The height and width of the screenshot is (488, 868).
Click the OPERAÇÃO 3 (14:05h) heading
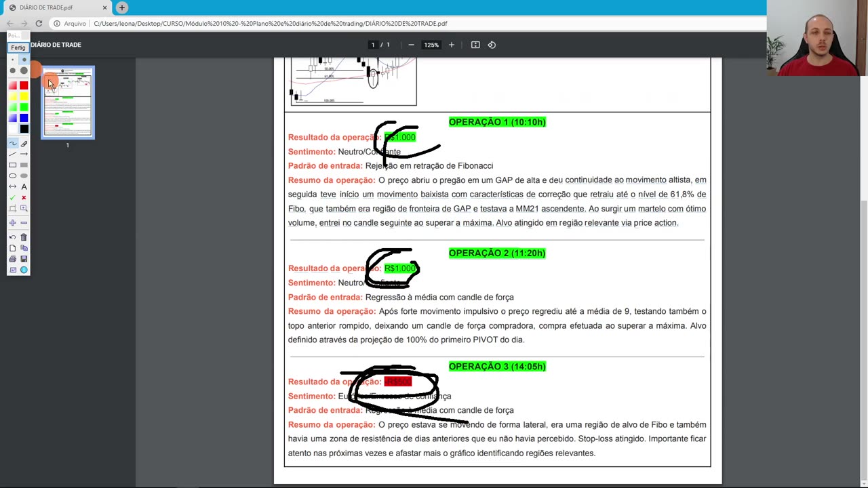(x=497, y=366)
